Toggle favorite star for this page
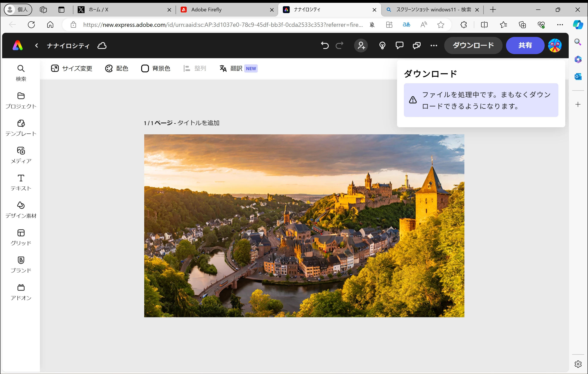Image resolution: width=588 pixels, height=374 pixels. 441,25
